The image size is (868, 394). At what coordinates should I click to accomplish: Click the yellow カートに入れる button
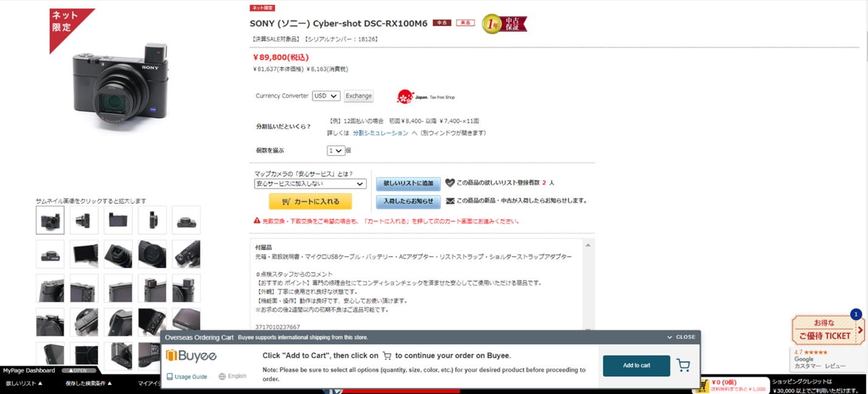pyautogui.click(x=310, y=201)
